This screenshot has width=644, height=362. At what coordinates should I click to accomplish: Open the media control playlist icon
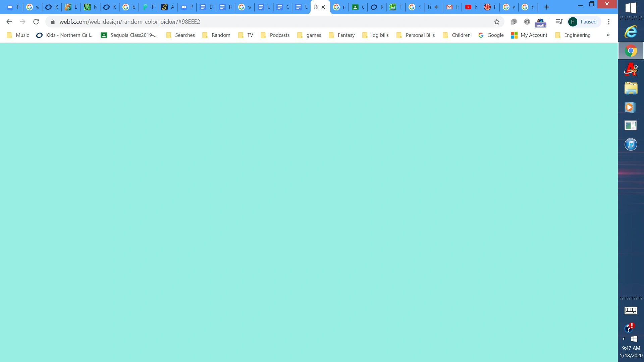(559, 22)
